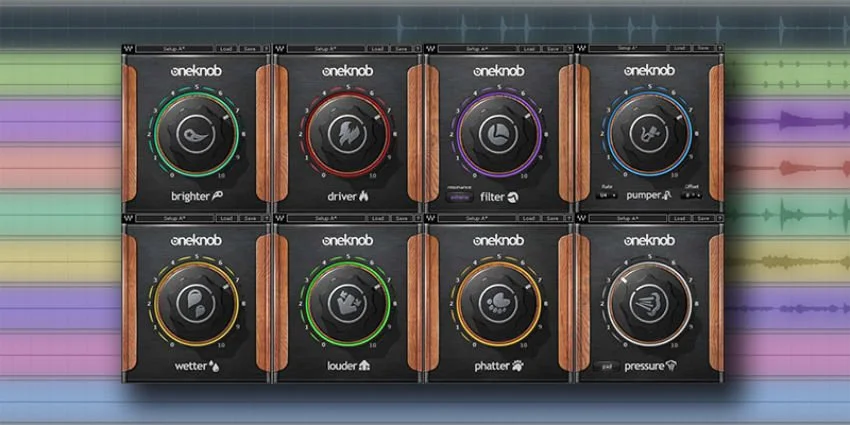Click the water drops emblem on wetter knob
Image resolution: width=850 pixels, height=425 pixels.
tap(196, 304)
